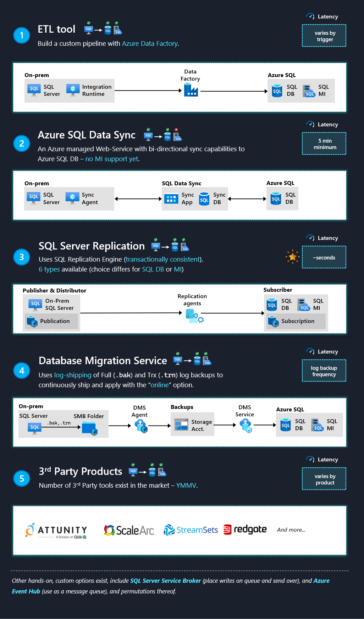Click the SMB Folder icon
The image size is (364, 619).
point(89,428)
